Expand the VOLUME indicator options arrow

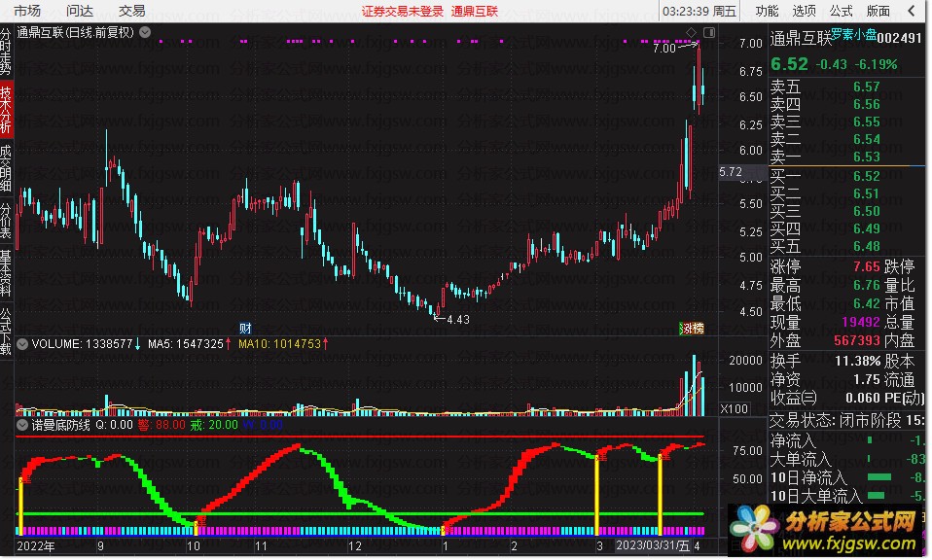click(22, 344)
